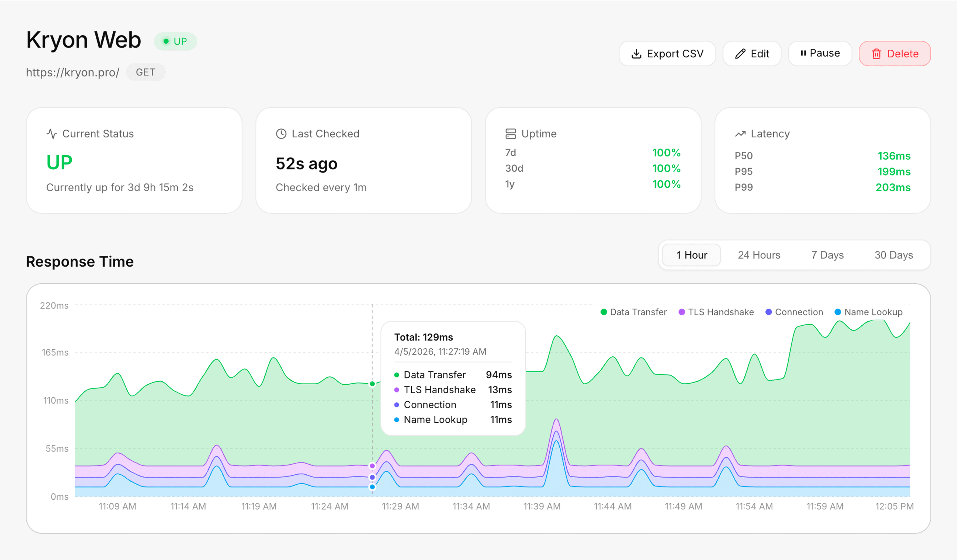Click the '52s ago' last checked text

coord(306,164)
